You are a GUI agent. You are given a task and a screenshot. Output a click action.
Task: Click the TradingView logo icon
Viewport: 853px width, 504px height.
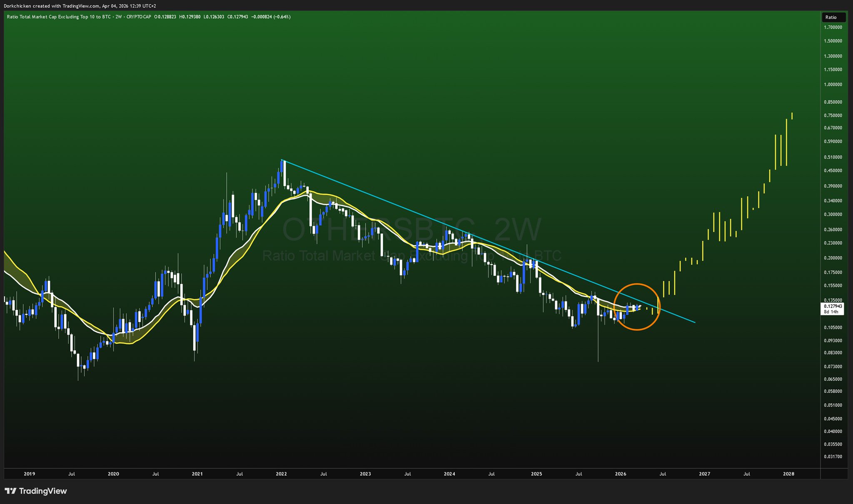pyautogui.click(x=10, y=491)
